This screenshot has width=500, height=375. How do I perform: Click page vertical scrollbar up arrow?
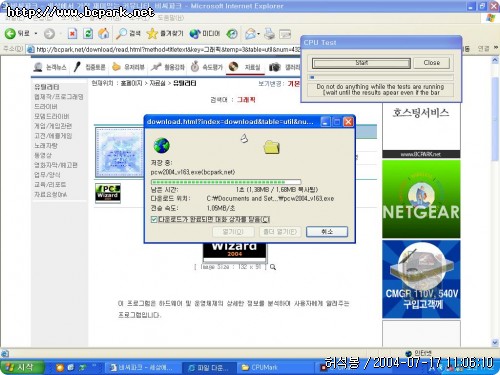click(495, 60)
